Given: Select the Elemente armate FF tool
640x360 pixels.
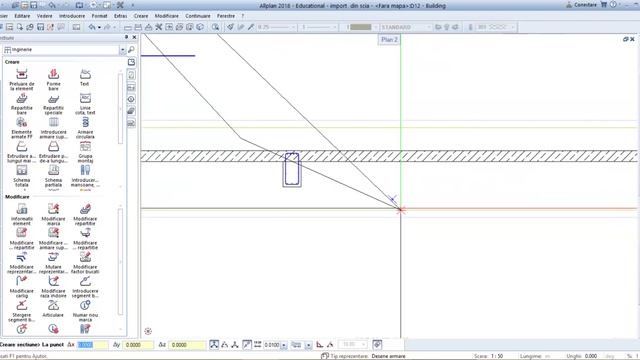Looking at the screenshot, I should click(22, 128).
